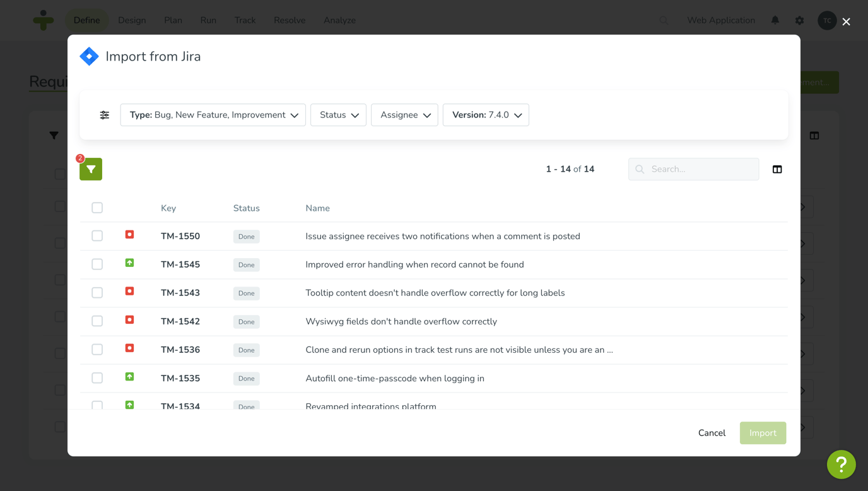
Task: Open the Version 7.4.0 dropdown
Action: coord(486,115)
